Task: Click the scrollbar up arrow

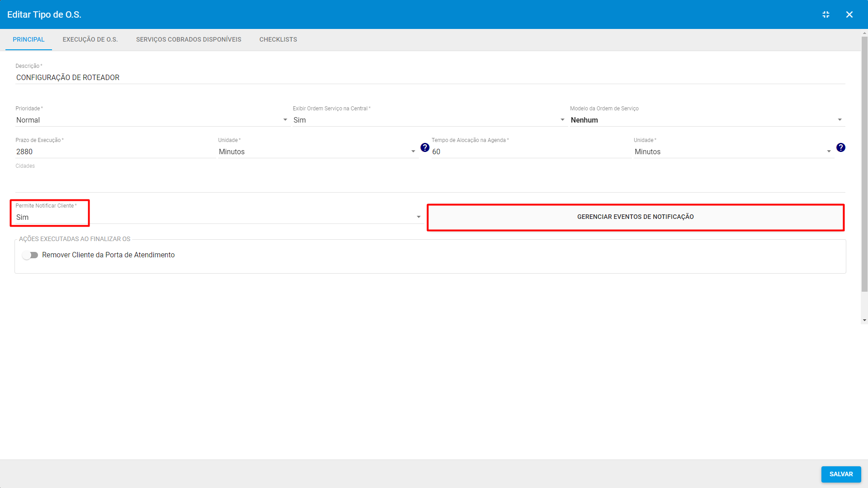Action: coord(864,33)
